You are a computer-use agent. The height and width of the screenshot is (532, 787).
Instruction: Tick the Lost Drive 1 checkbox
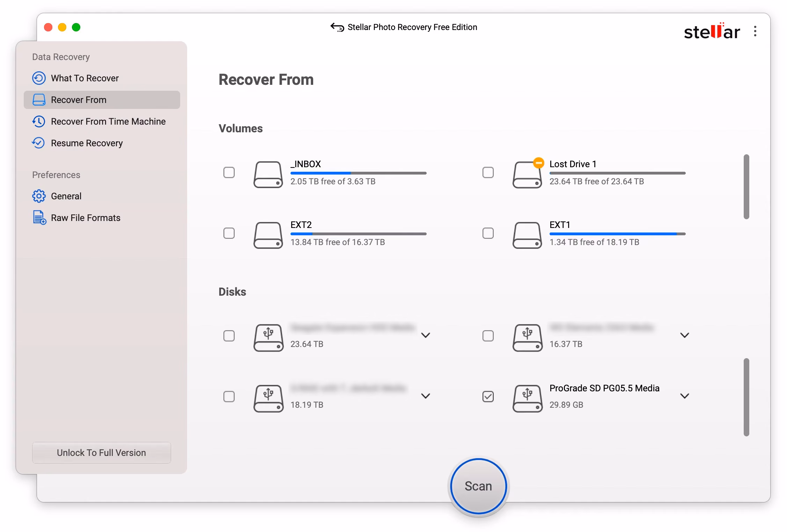click(488, 172)
